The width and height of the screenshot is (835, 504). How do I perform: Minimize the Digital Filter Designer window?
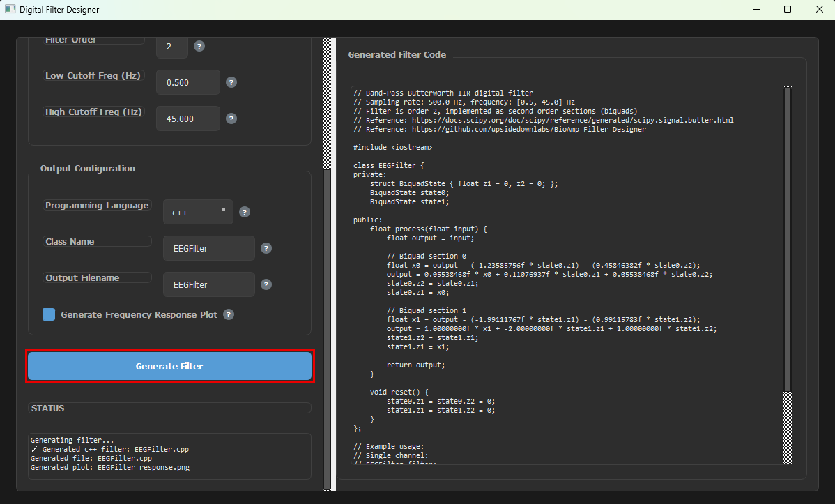[x=756, y=10]
